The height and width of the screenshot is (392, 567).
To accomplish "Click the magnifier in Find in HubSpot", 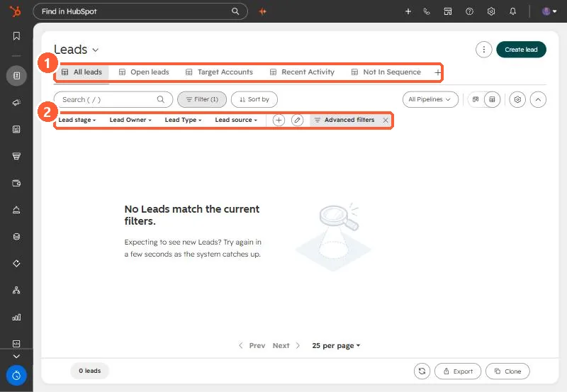I will pos(235,11).
